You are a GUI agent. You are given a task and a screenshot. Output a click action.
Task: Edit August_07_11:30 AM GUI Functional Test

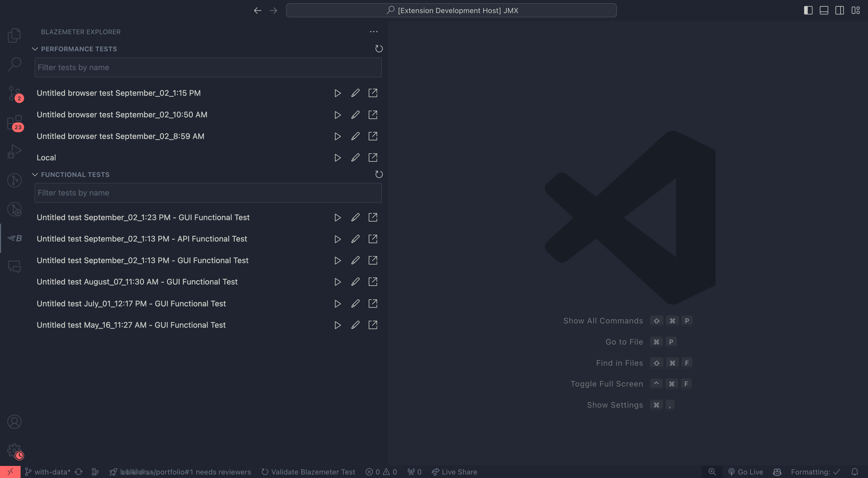coord(355,282)
